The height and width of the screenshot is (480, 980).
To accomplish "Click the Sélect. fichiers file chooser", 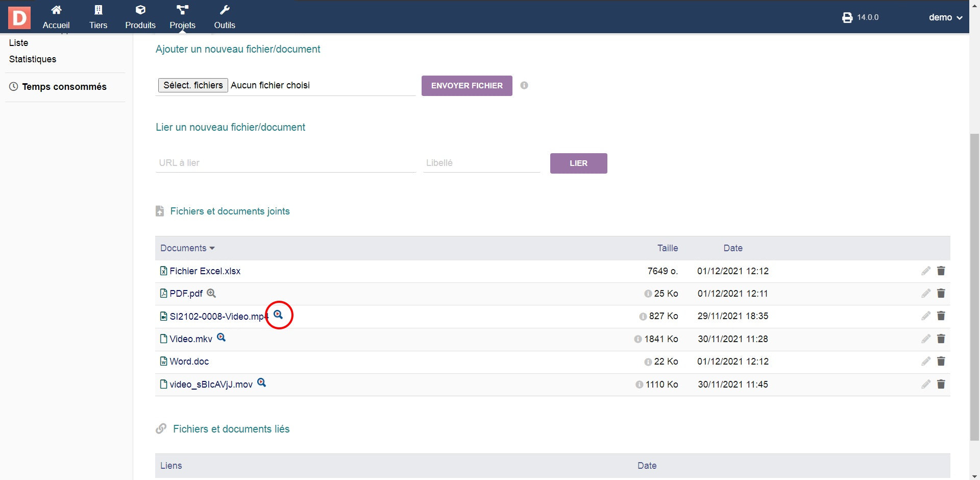I will coord(193,85).
